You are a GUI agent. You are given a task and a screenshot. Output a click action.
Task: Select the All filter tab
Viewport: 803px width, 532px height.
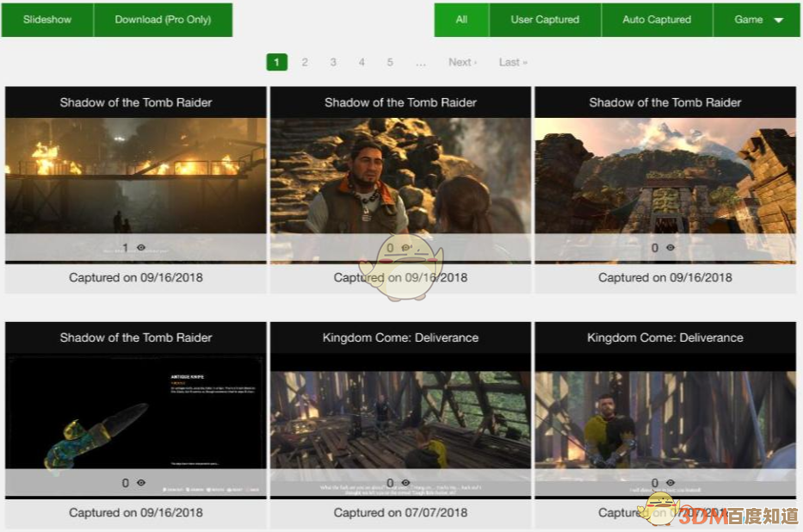(x=461, y=20)
